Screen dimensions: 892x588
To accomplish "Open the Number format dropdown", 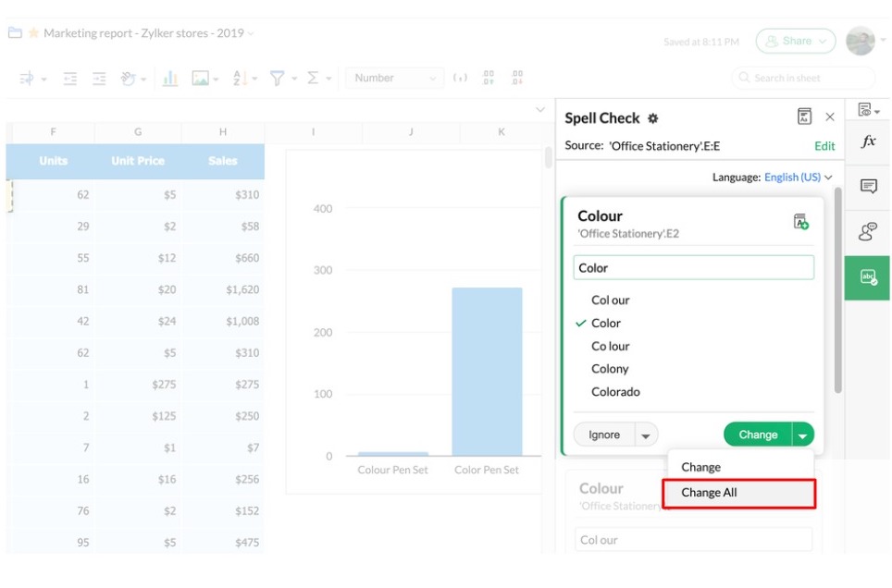I will [x=394, y=79].
